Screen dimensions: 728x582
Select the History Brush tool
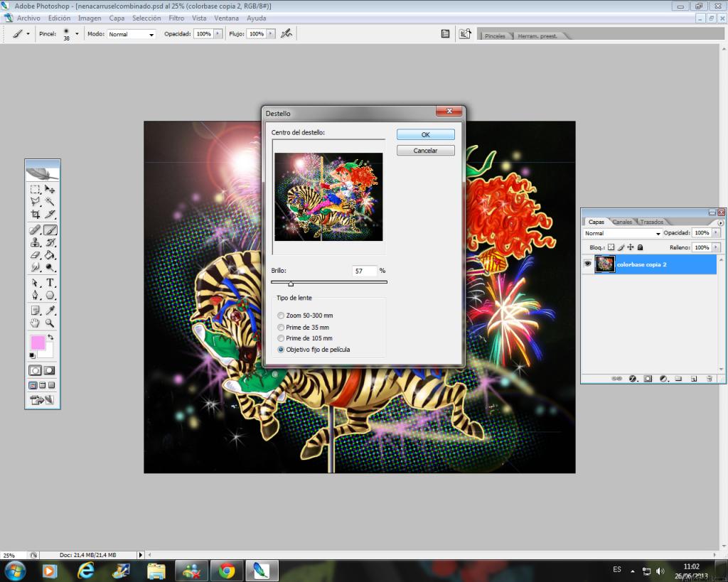[x=50, y=242]
